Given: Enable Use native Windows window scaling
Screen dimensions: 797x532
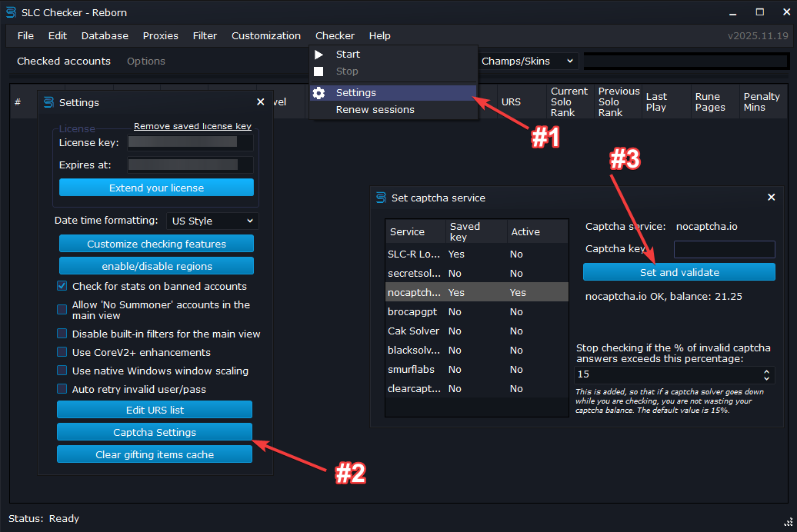Looking at the screenshot, I should click(62, 371).
